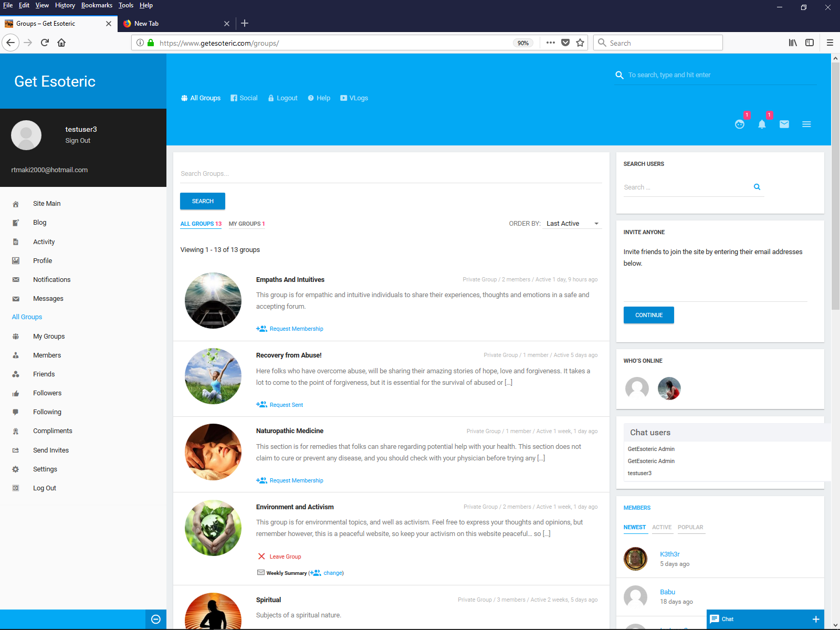Open K3th3r member profile link
This screenshot has width=840, height=630.
pos(669,554)
